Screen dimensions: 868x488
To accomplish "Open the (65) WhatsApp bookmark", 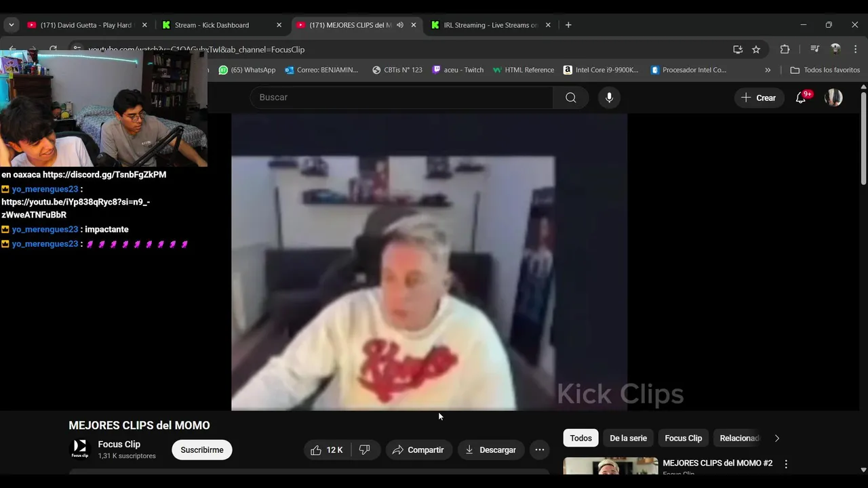I will [247, 70].
